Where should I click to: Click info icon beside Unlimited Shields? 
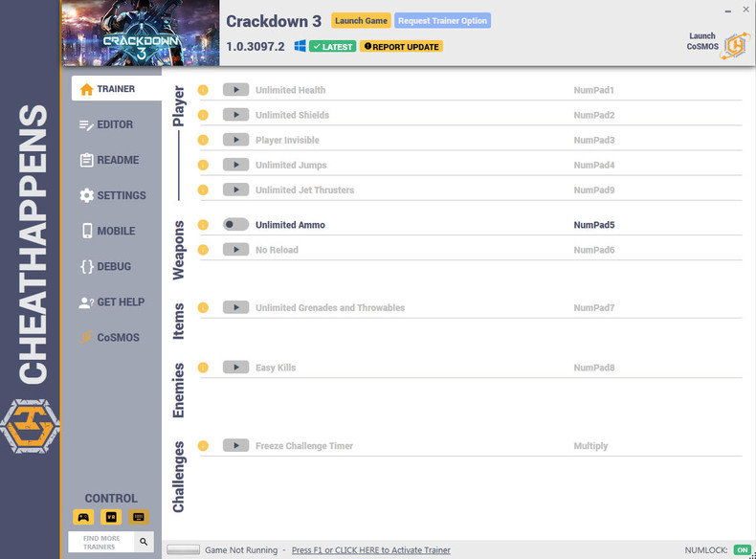[203, 115]
